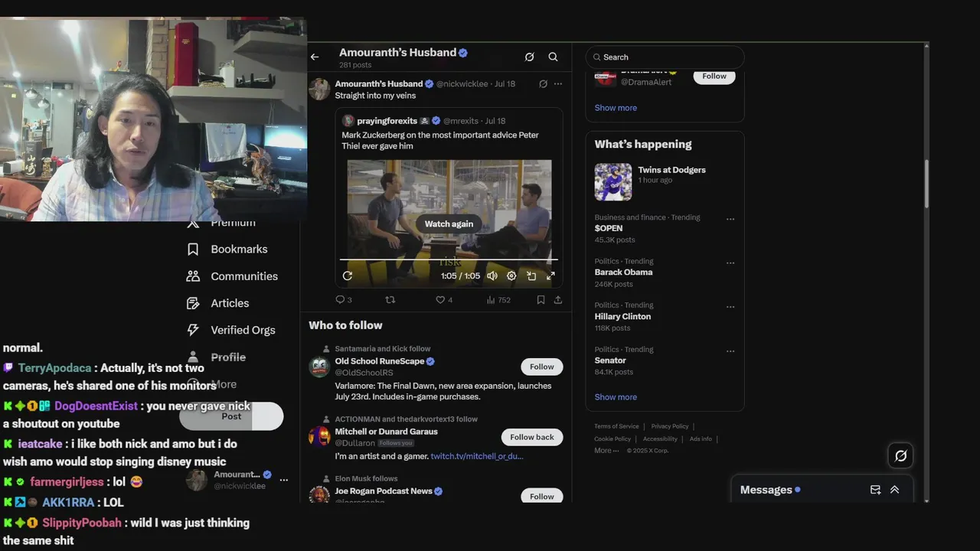Replay the video with the replay icon
980x551 pixels.
coord(348,276)
